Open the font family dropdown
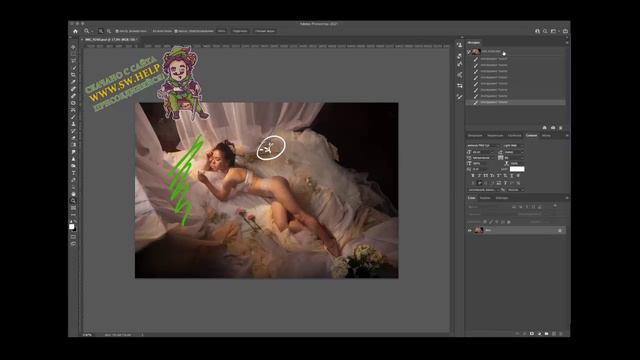The image size is (640, 360). [x=484, y=146]
